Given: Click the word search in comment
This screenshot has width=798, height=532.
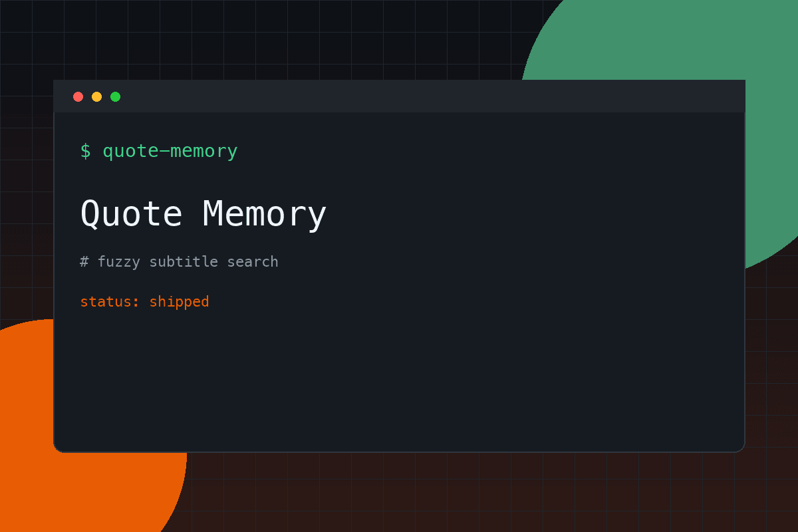Looking at the screenshot, I should click(x=253, y=261).
